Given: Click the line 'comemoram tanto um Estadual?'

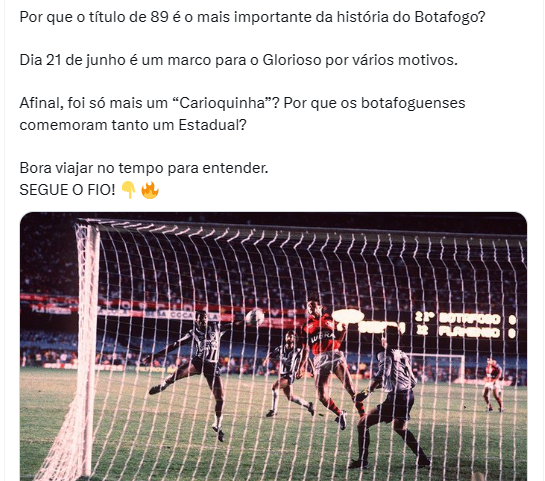Looking at the screenshot, I should [133, 125].
